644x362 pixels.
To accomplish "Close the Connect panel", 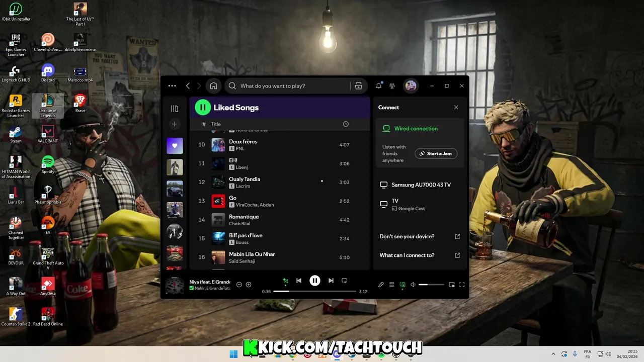I will coord(456,108).
